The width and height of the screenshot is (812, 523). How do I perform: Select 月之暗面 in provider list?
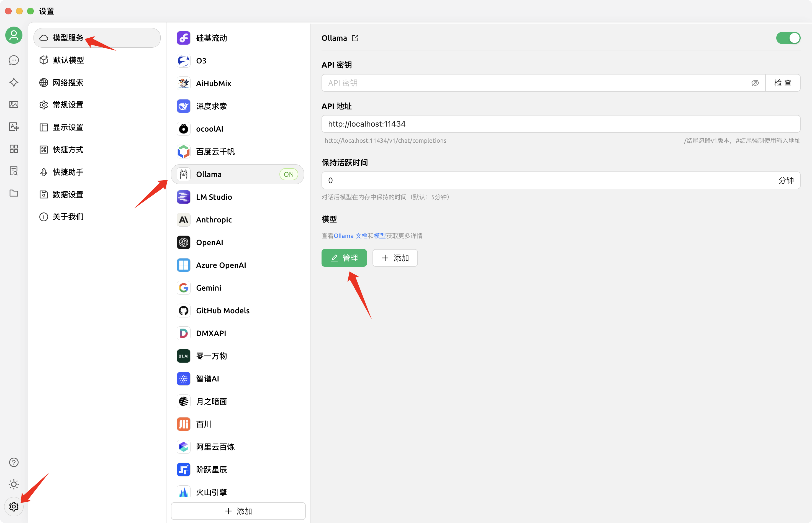[237, 402]
